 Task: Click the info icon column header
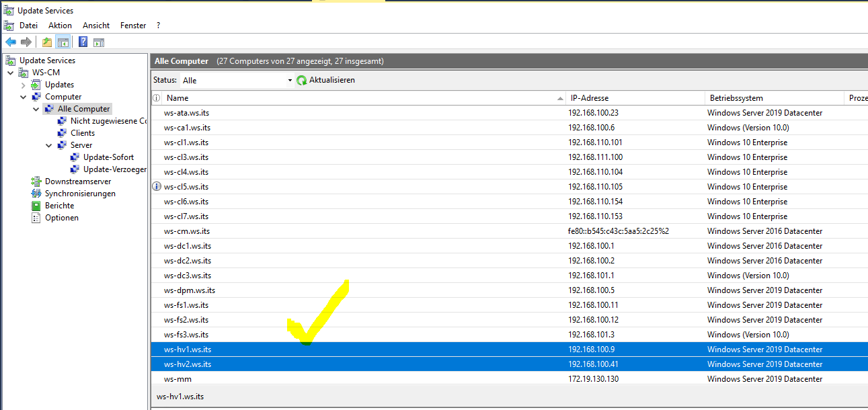point(157,98)
